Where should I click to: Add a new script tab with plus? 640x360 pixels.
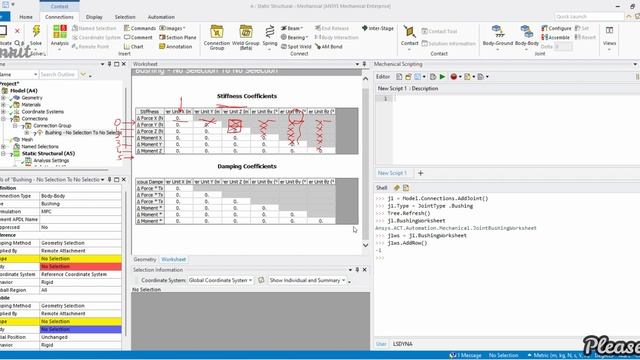420,173
